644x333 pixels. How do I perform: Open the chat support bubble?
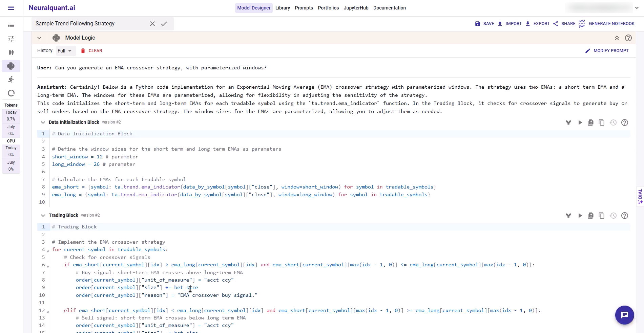[624, 315]
